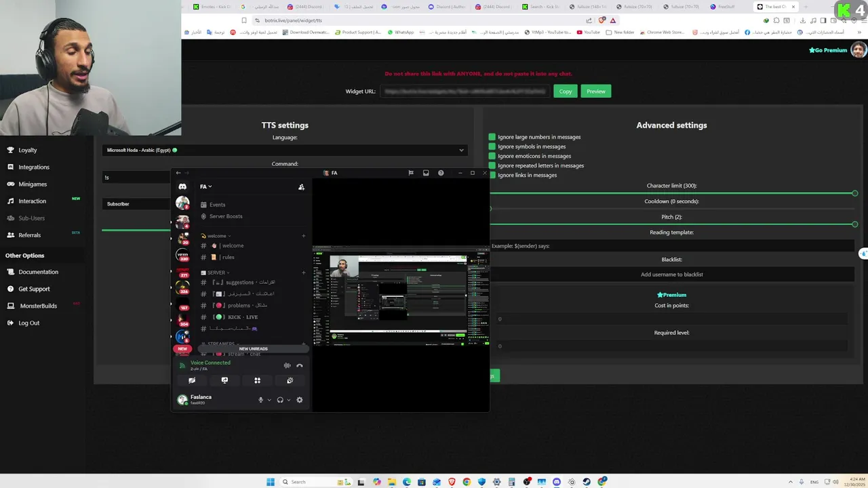Adjust the Cooldown slider handle
The height and width of the screenshot is (488, 868).
[x=490, y=209]
